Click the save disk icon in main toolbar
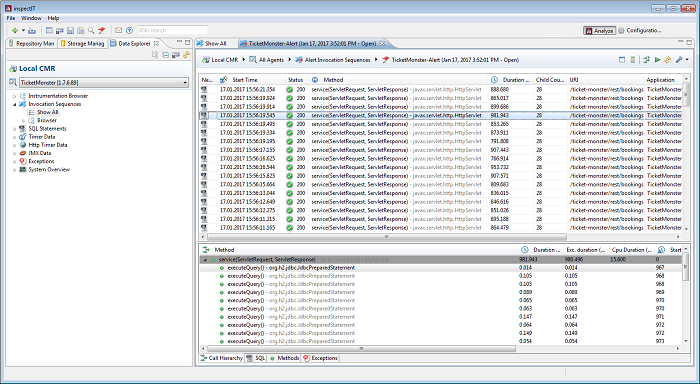The width and height of the screenshot is (700, 384). tap(70, 30)
